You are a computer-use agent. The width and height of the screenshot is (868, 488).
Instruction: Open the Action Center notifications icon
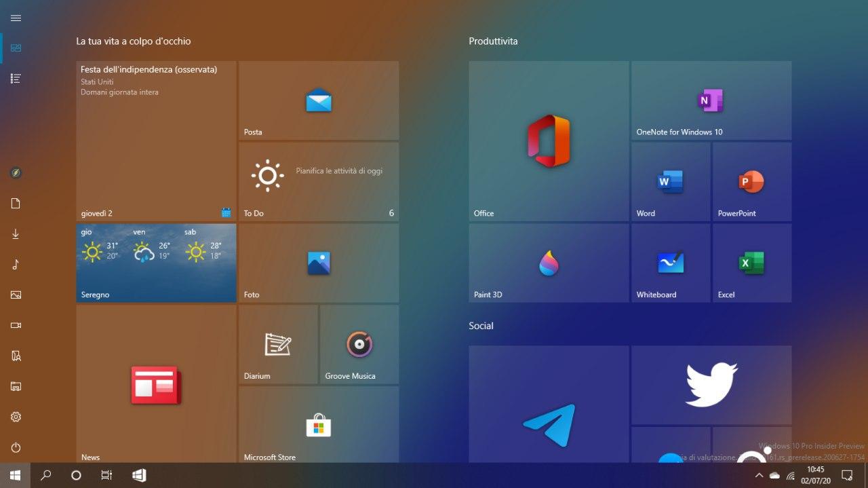[847, 475]
